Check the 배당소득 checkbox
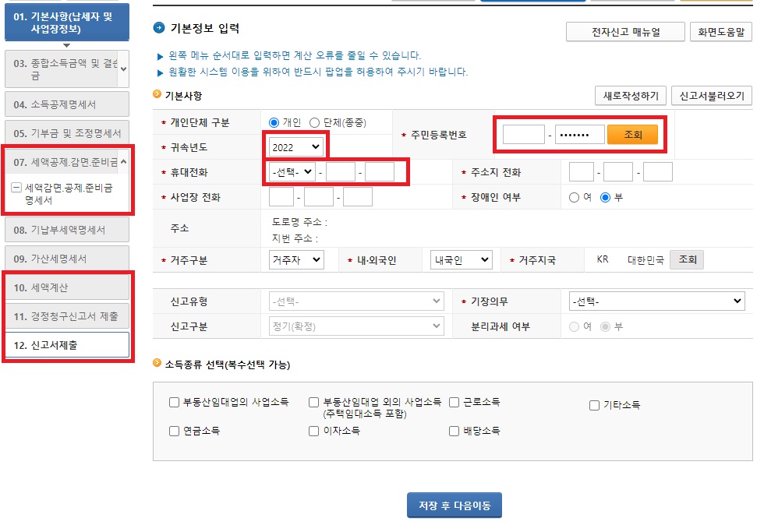Viewport: 764px width, 532px height. 454,432
